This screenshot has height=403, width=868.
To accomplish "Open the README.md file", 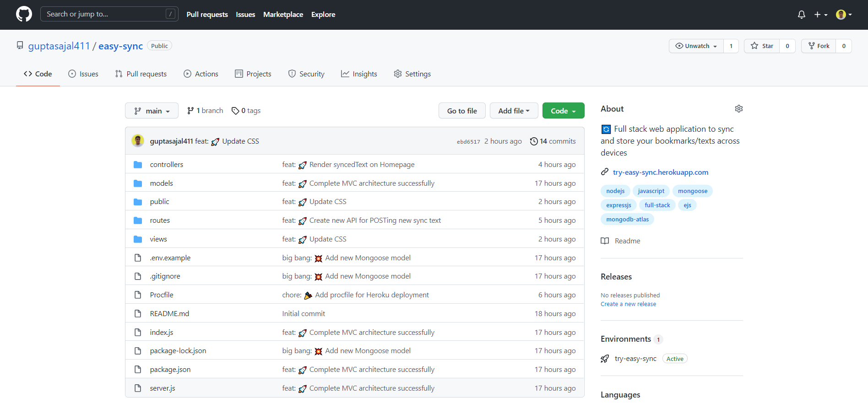I will click(x=169, y=314).
